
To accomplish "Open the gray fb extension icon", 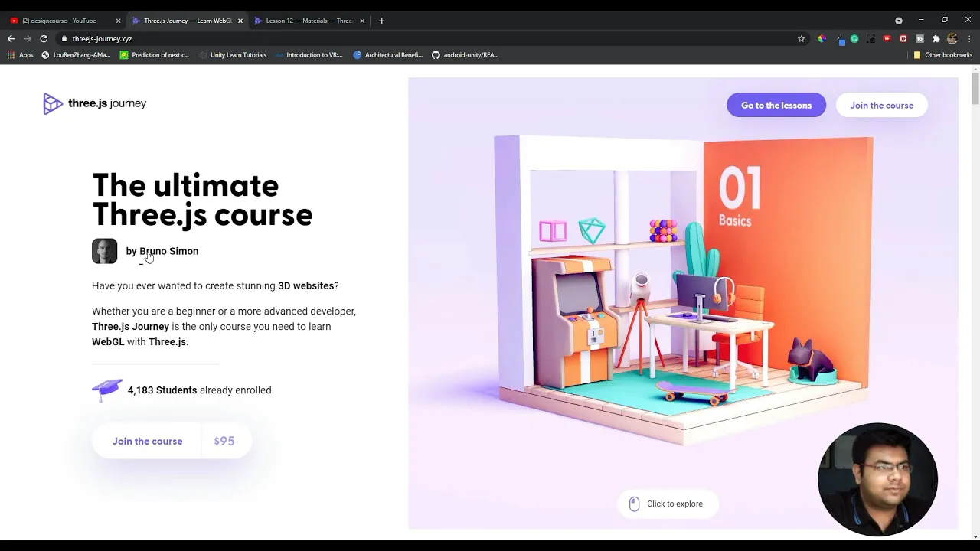I will 920,39.
